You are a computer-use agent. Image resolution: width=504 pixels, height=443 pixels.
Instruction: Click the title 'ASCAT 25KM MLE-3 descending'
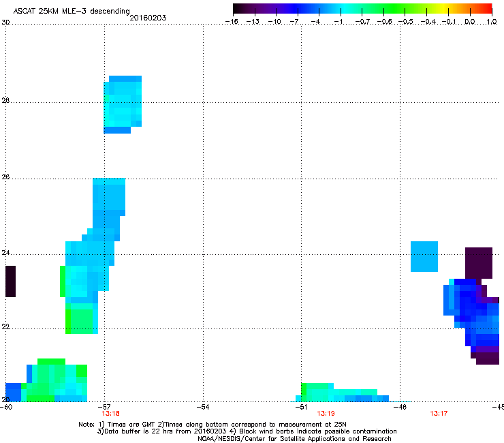(x=72, y=12)
